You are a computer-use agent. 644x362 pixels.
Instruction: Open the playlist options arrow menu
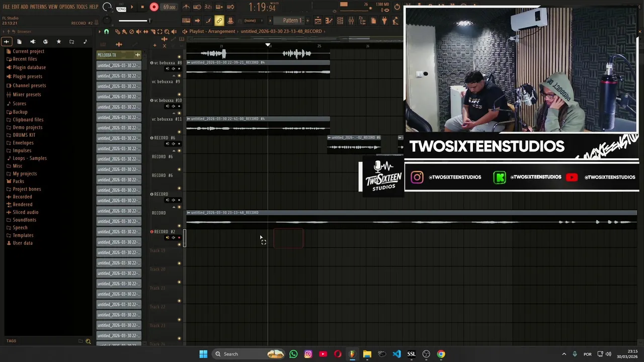click(x=100, y=32)
